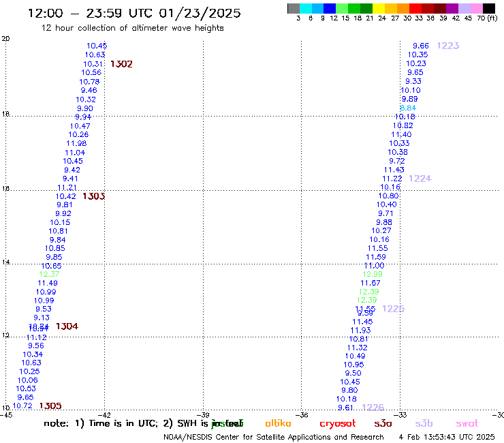Viewport: 504px width, 443px height.
Task: Click the NOAA/NESDIS credit line
Action: coord(274,438)
